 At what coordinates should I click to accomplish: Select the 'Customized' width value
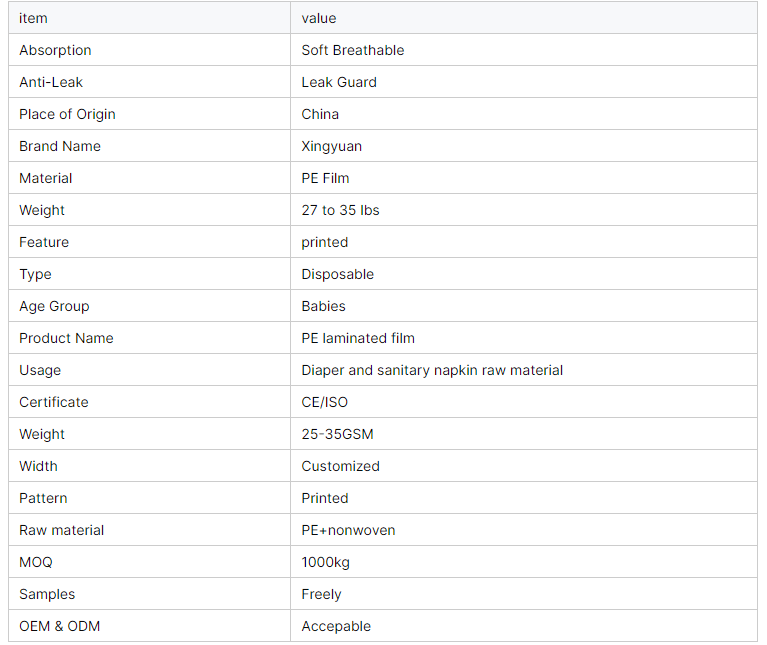coord(341,466)
